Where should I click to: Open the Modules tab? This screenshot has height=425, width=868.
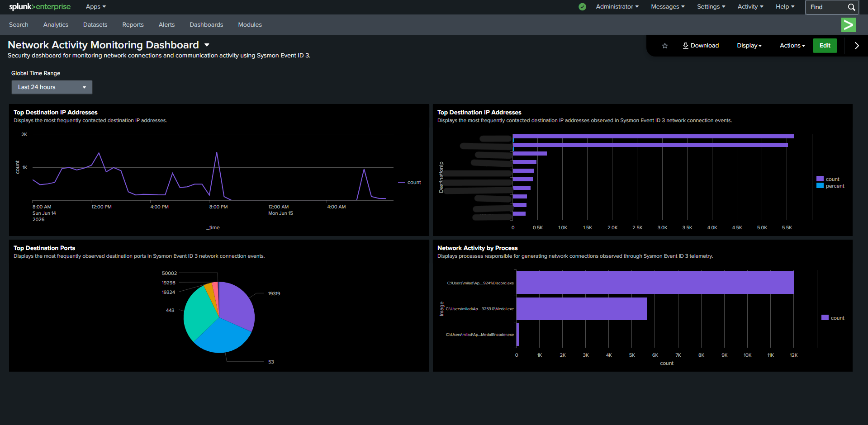[x=250, y=25]
